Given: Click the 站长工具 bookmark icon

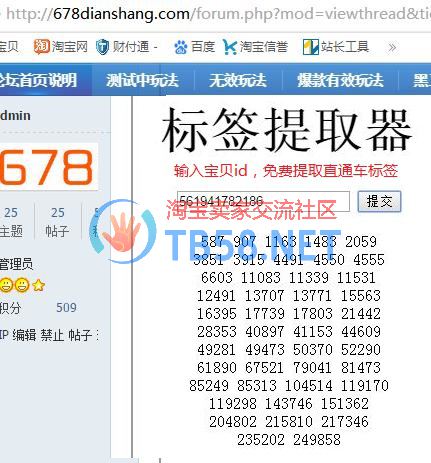Looking at the screenshot, I should (x=311, y=47).
